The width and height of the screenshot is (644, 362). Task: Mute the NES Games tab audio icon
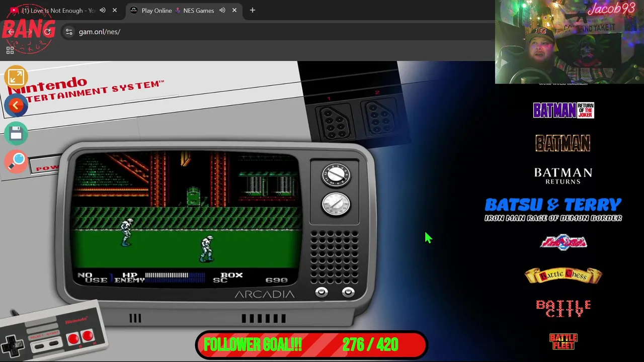click(222, 10)
